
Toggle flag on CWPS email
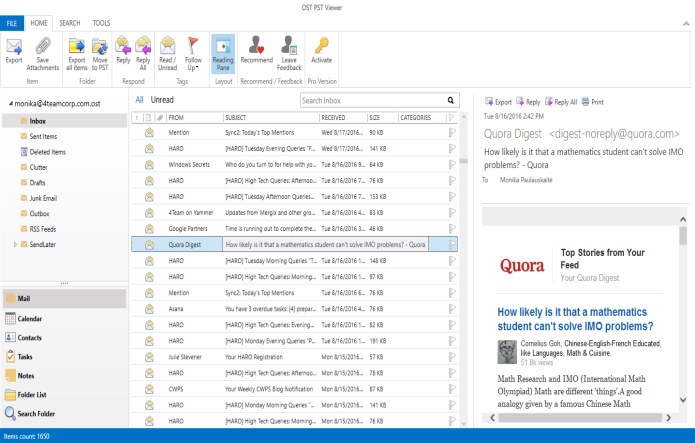coord(452,389)
